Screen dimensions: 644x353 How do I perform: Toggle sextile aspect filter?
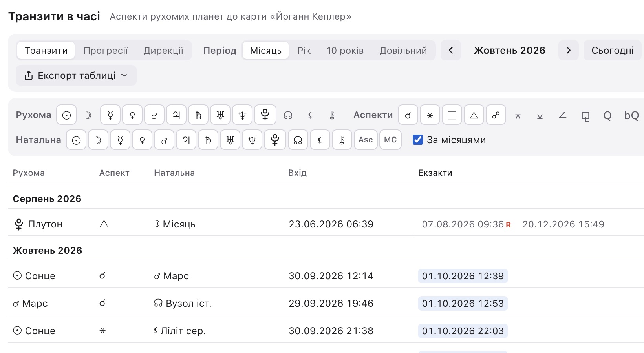(430, 115)
